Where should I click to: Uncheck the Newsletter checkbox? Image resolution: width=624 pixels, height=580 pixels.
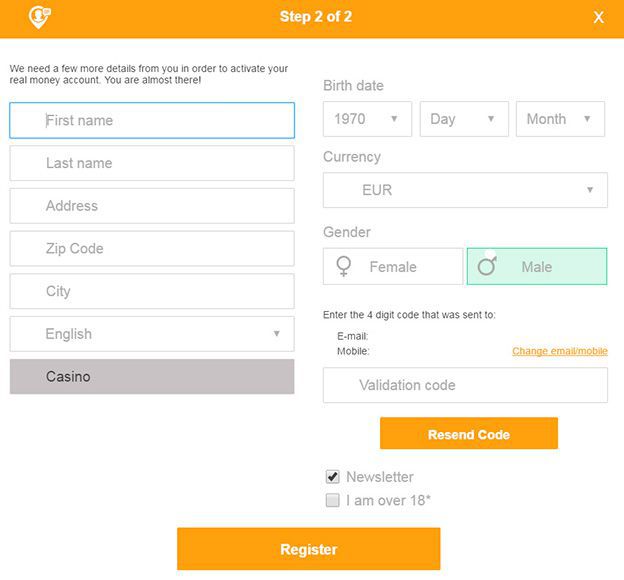(x=333, y=477)
